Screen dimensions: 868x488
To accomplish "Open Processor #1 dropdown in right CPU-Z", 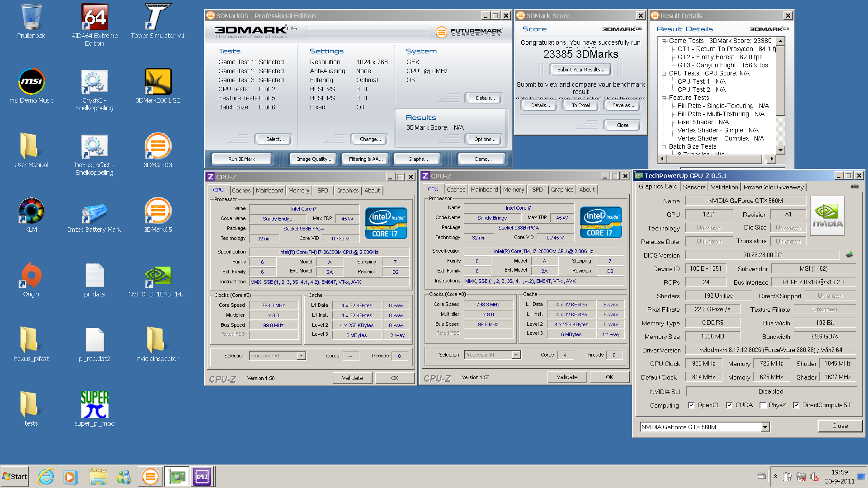I will 516,355.
